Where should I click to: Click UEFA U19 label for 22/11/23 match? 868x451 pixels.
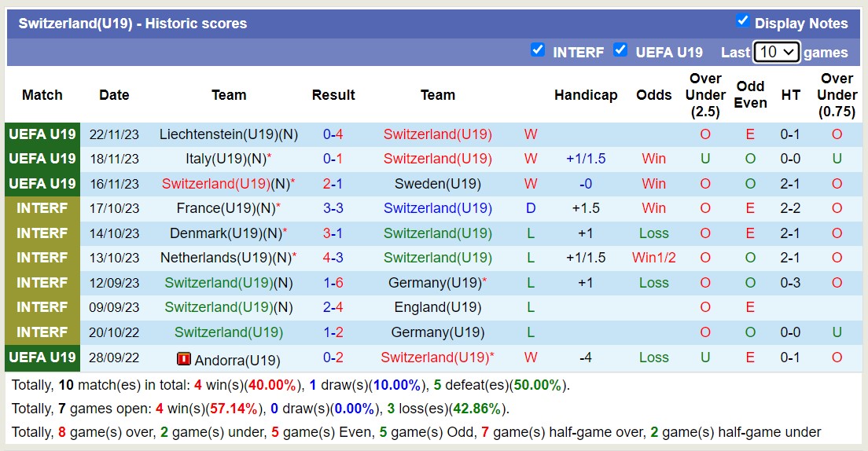[42, 134]
